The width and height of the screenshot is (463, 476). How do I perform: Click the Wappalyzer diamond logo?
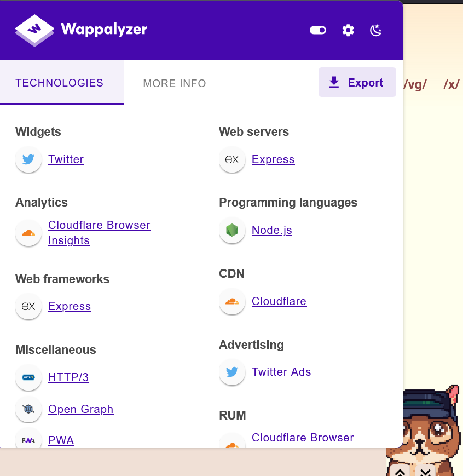pos(34,30)
